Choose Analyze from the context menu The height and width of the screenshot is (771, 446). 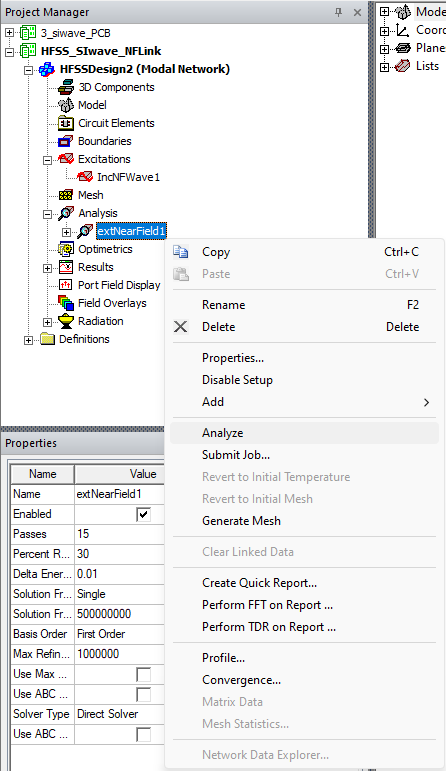click(304, 433)
